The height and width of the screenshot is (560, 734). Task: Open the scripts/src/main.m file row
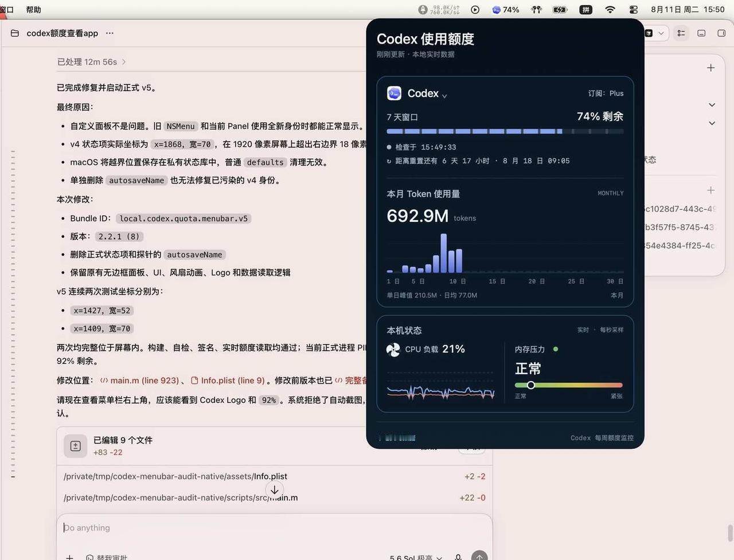[x=274, y=498]
